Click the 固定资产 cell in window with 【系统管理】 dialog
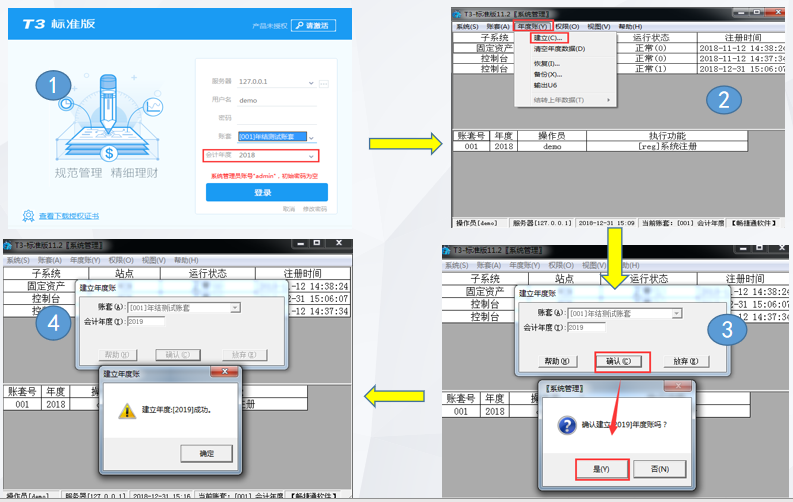 click(484, 291)
